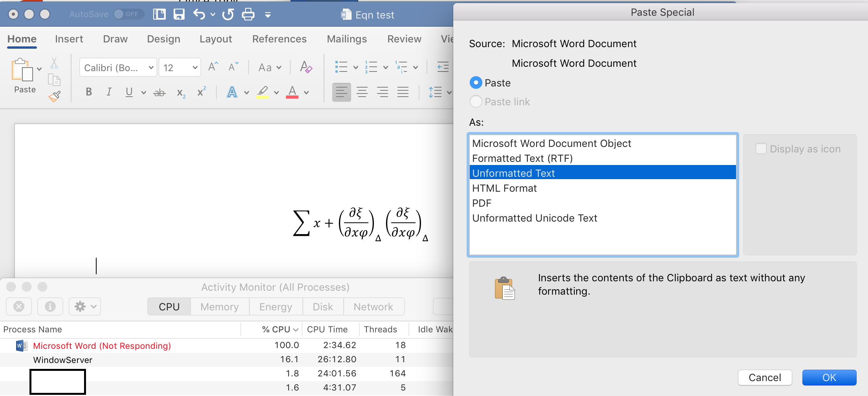This screenshot has height=396, width=868.
Task: Select Microsoft Word (Not Responding) process row
Action: point(227,345)
